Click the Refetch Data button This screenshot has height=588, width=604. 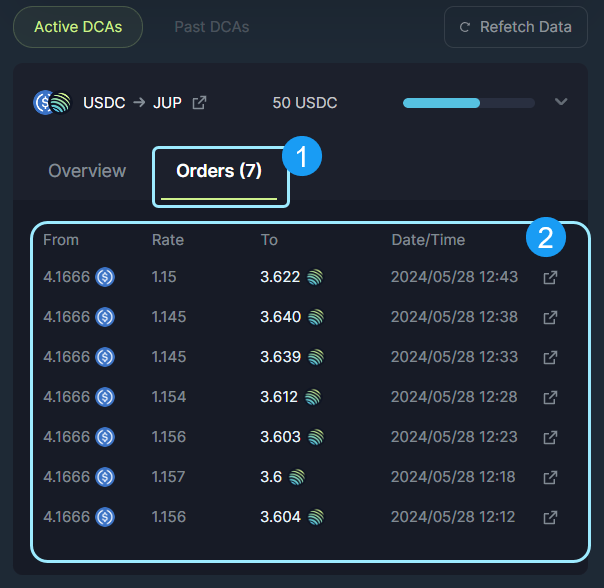(x=515, y=27)
